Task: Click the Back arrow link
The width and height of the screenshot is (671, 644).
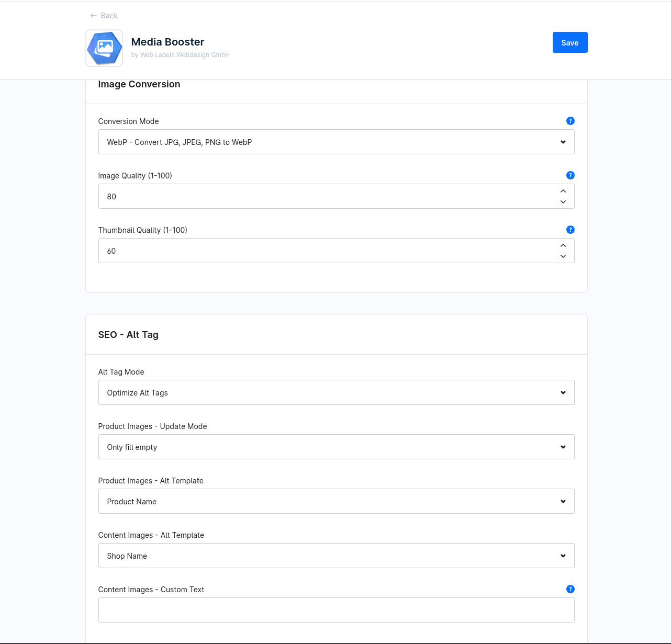Action: click(x=104, y=16)
